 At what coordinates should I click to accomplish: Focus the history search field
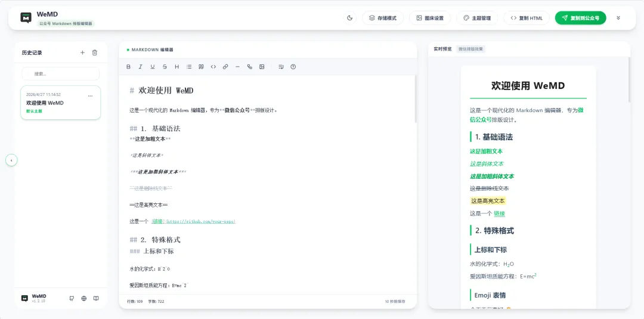pyautogui.click(x=61, y=73)
